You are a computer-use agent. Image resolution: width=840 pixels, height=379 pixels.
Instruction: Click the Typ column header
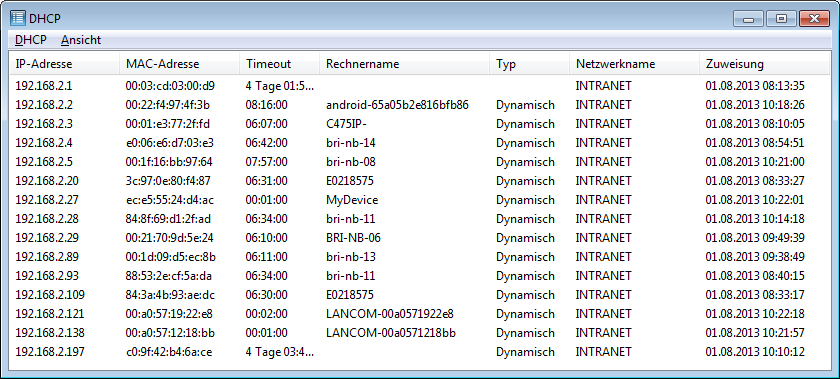click(x=530, y=64)
